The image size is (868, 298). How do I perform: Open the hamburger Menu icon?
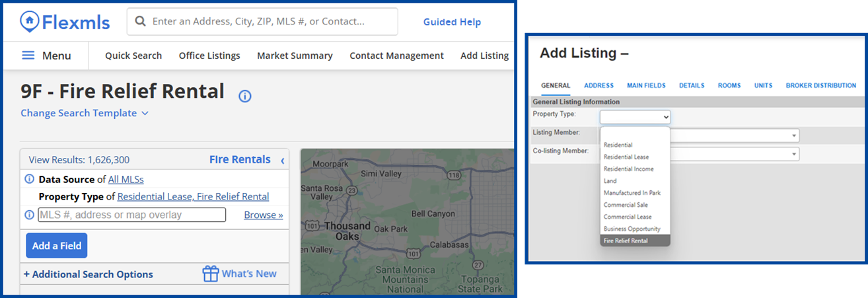click(x=28, y=56)
